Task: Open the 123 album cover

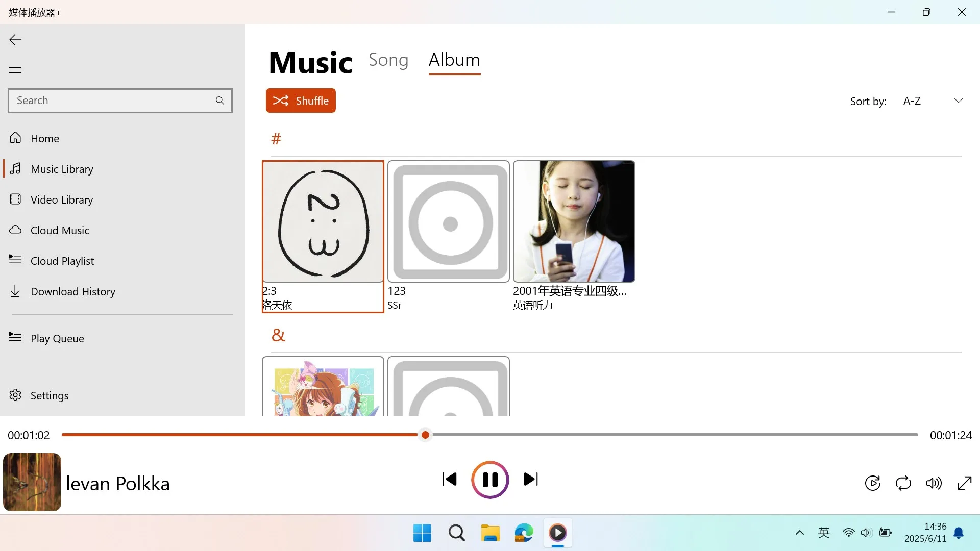Action: click(449, 221)
